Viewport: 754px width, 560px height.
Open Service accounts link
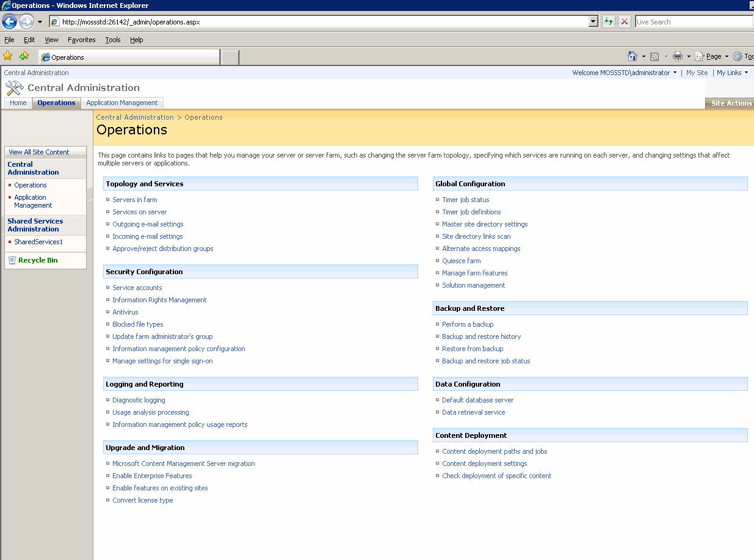coord(137,288)
